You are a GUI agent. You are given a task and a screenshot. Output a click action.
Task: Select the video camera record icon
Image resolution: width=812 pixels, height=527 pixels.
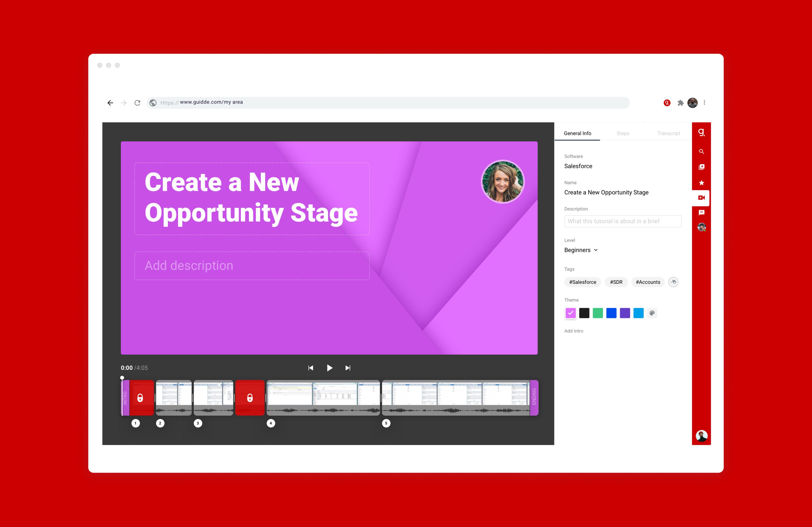tap(701, 198)
